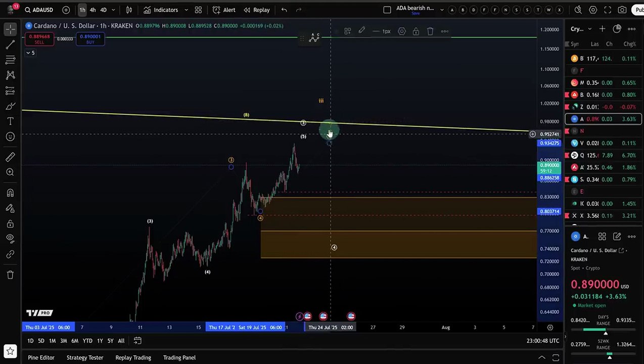Open indicator templates grid

point(198,10)
